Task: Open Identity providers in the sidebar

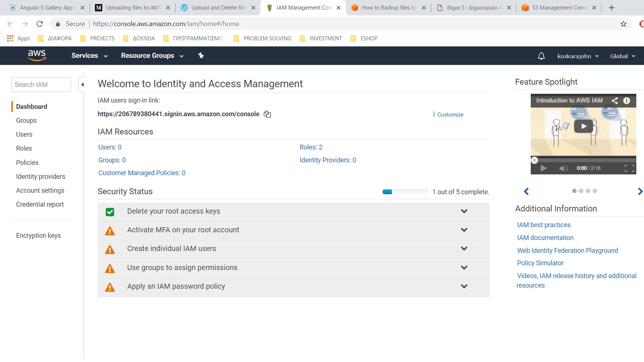Action: tap(41, 177)
